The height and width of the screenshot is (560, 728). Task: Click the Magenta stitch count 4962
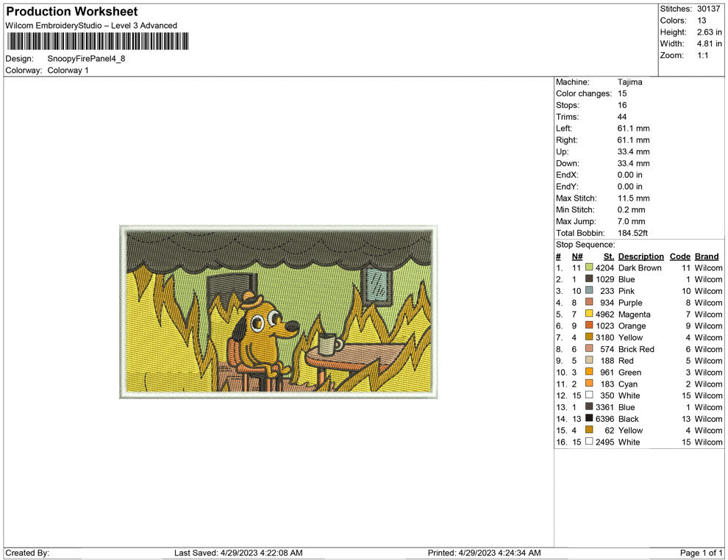(x=604, y=314)
